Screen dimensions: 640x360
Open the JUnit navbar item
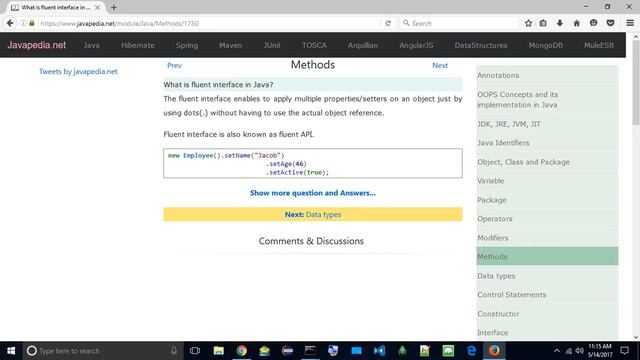[x=272, y=45]
